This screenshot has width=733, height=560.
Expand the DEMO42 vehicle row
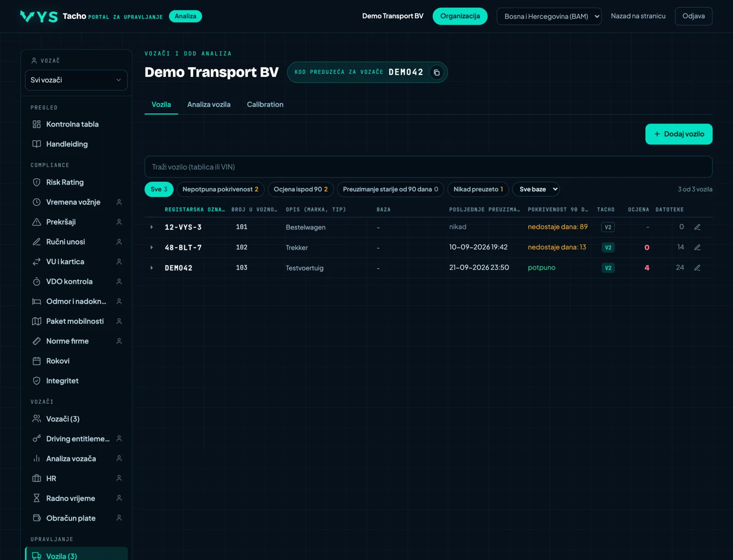click(x=152, y=268)
